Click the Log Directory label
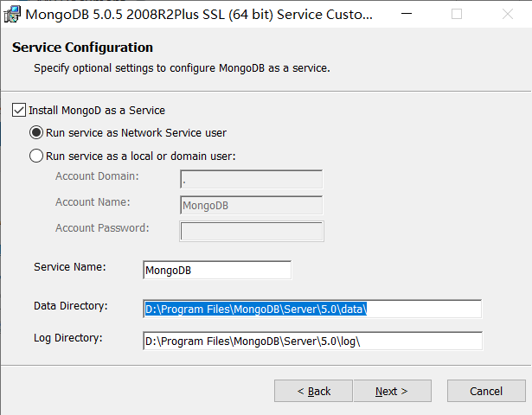The image size is (532, 415). (x=68, y=338)
